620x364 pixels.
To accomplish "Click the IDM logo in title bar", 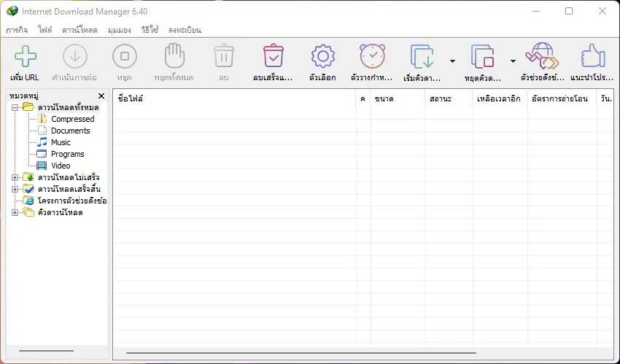I will pyautogui.click(x=12, y=11).
